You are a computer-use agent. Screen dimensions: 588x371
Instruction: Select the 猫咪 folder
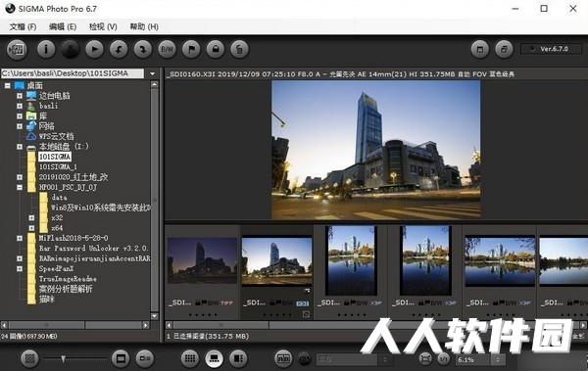coord(46,299)
